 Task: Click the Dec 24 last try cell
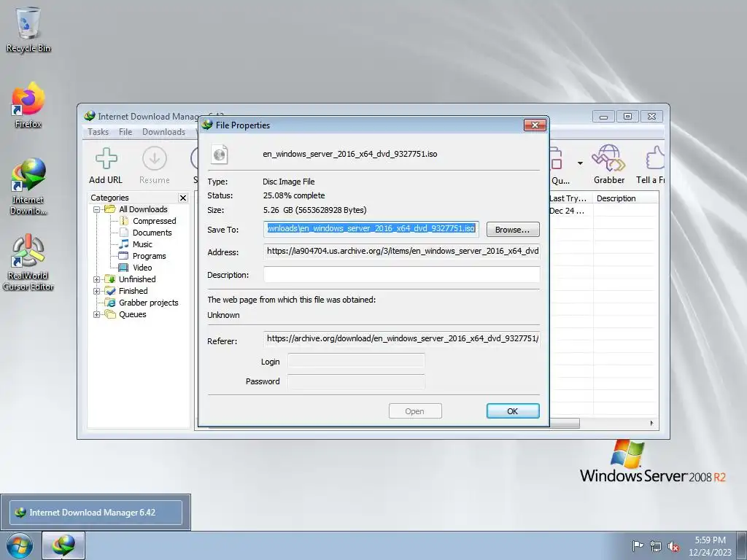pos(570,211)
